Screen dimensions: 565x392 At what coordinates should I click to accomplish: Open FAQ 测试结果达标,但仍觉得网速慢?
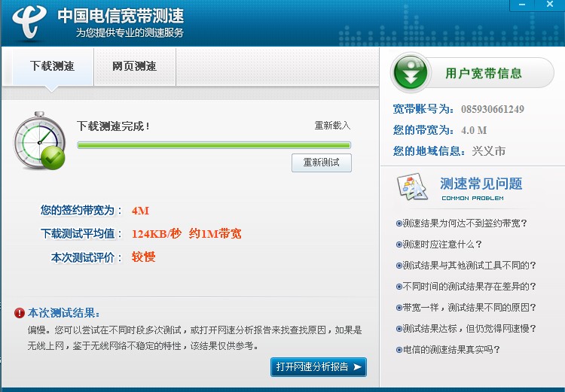[x=466, y=329]
